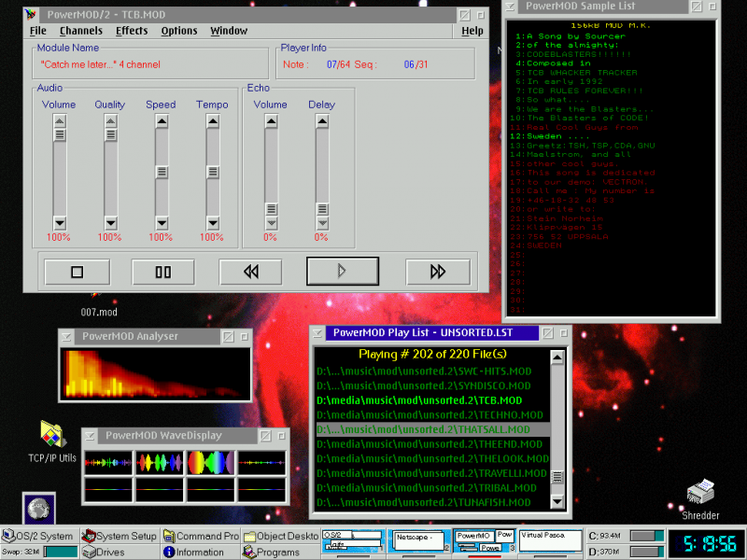Click the Audio Volume slider thumb
The width and height of the screenshot is (747, 560).
pos(60,134)
